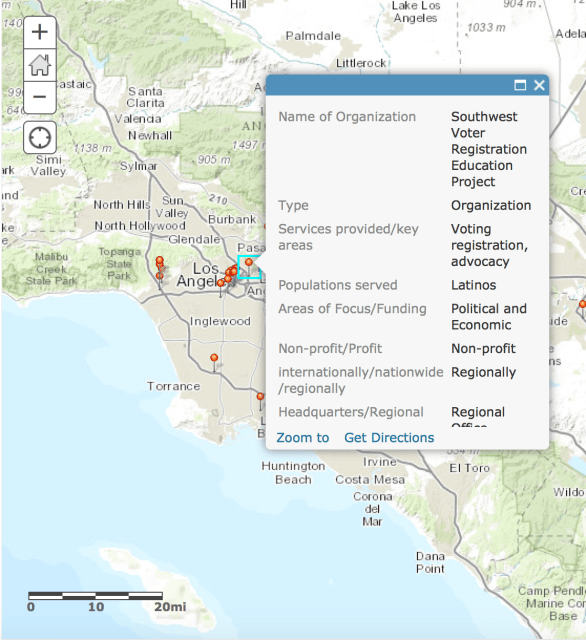Click the 'Populations served' label
Screen dimensions: 586x640
coord(337,285)
